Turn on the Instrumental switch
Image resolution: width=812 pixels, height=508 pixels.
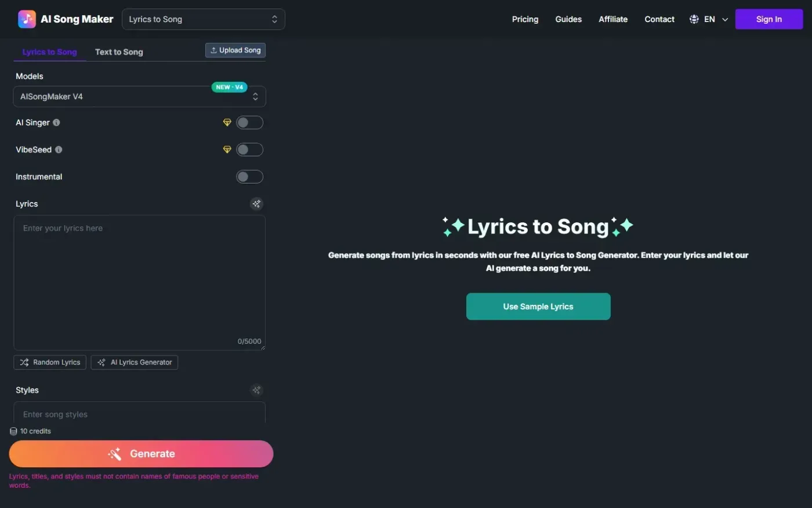249,177
